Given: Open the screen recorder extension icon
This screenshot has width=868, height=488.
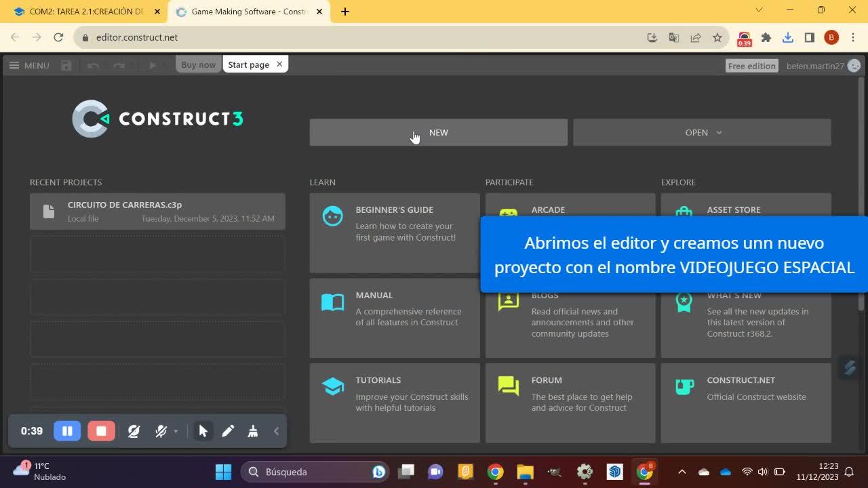Looking at the screenshot, I should tap(745, 39).
